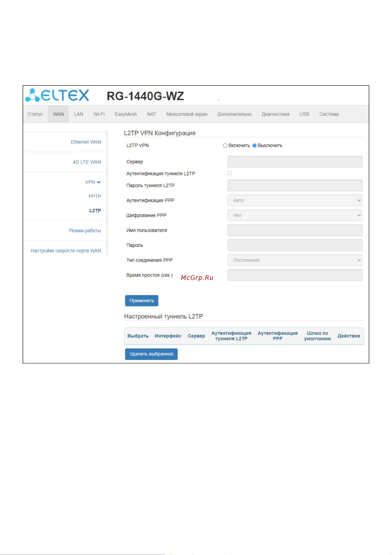Click the Выбрать column header

[138, 336]
